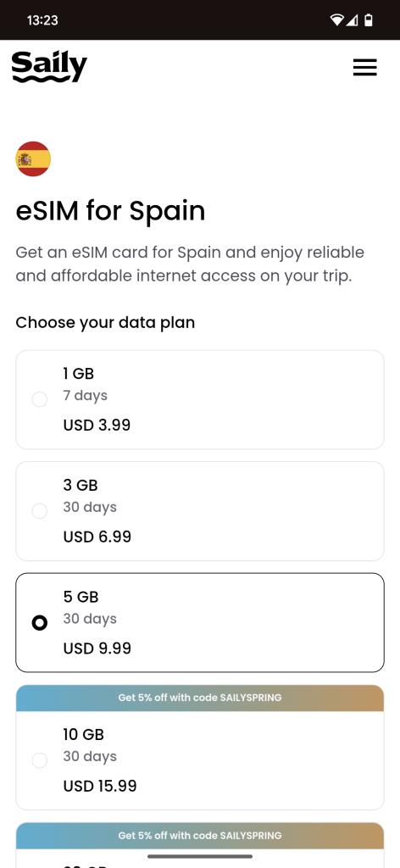The height and width of the screenshot is (868, 400).
Task: Tap the clock showing 13:23
Action: pyautogui.click(x=42, y=20)
